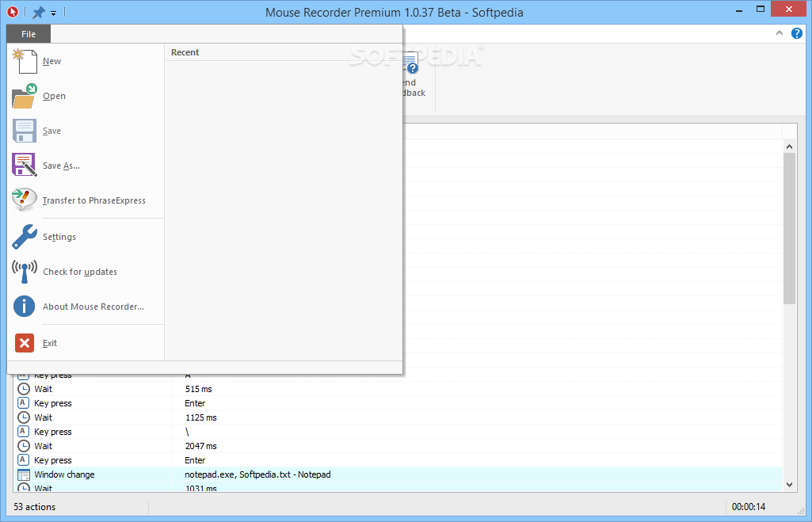Click Key press icon on backslash row
Image resolution: width=812 pixels, height=522 pixels.
pos(23,431)
